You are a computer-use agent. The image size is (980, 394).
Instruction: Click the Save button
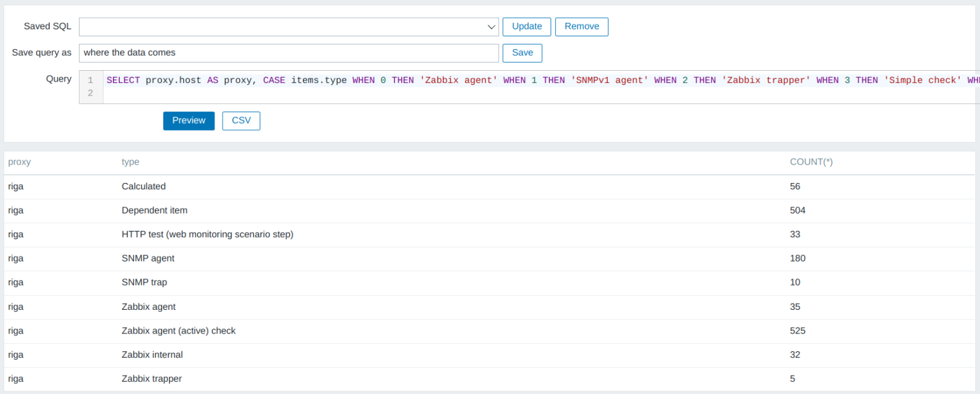click(x=522, y=53)
